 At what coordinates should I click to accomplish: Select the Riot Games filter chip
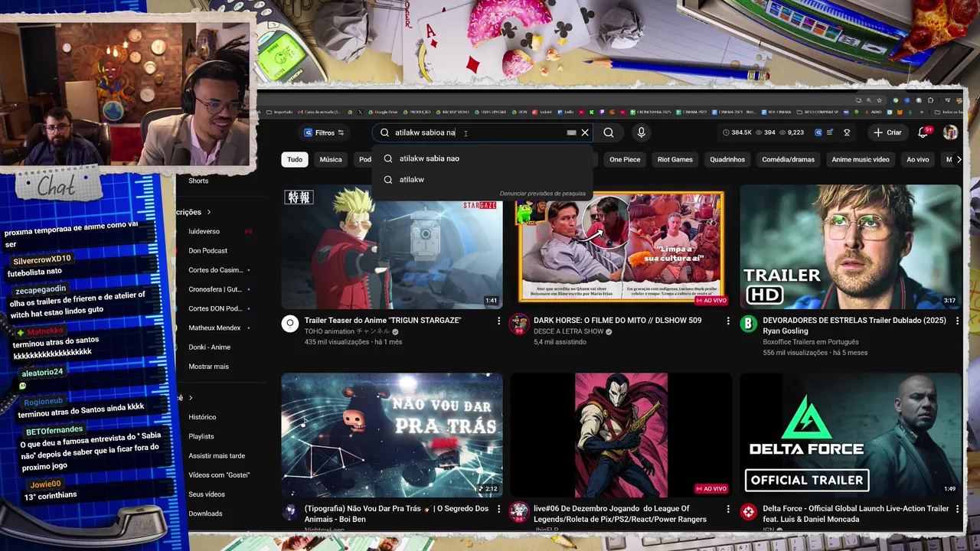tap(675, 159)
